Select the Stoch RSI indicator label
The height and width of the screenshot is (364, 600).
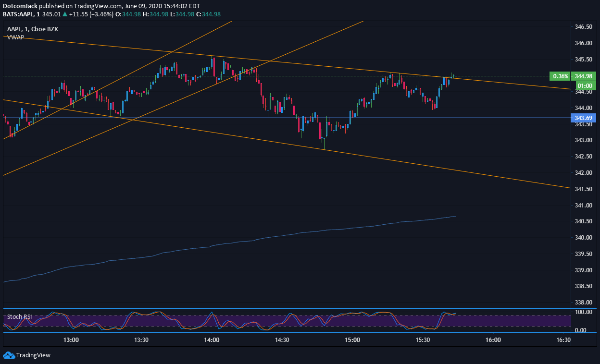[20, 317]
